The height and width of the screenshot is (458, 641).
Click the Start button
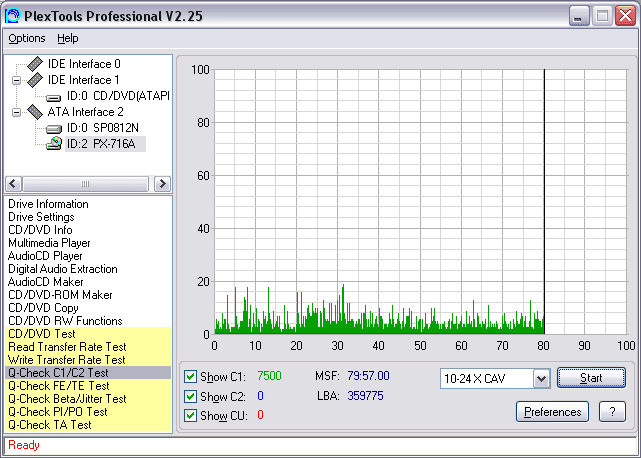point(591,378)
